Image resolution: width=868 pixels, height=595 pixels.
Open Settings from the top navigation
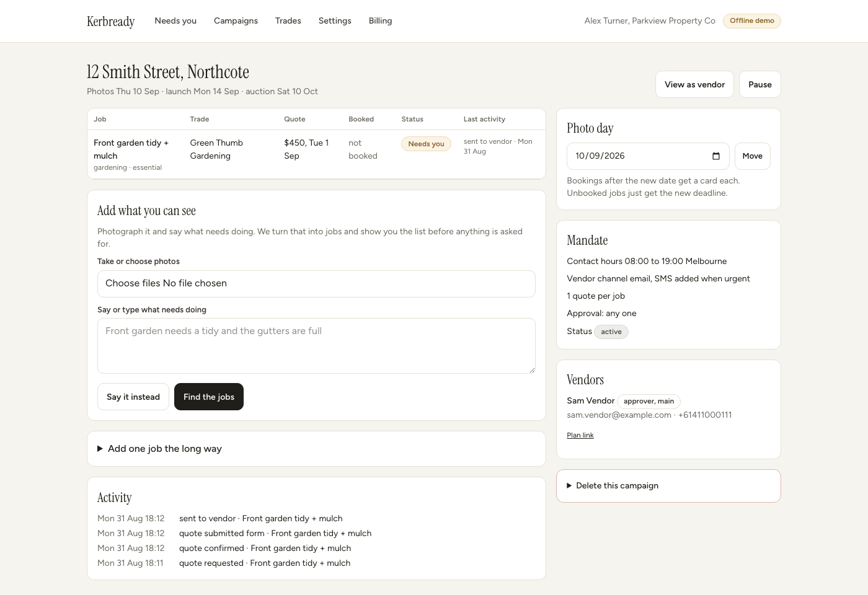click(x=335, y=21)
